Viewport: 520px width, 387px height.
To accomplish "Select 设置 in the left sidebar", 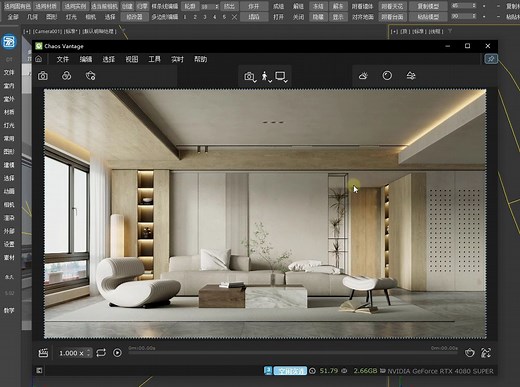I will pos(9,244).
